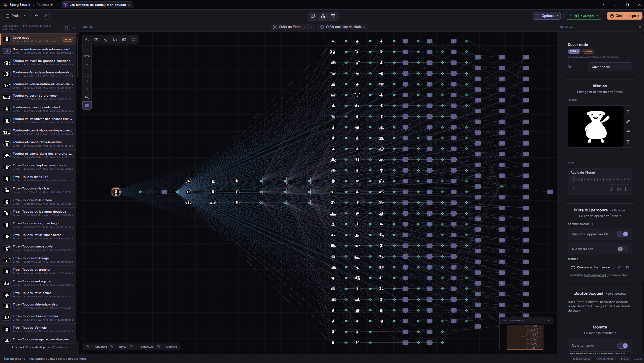644x363 pixels.
Task: Switch to the graph tree view icon
Action: click(323, 16)
